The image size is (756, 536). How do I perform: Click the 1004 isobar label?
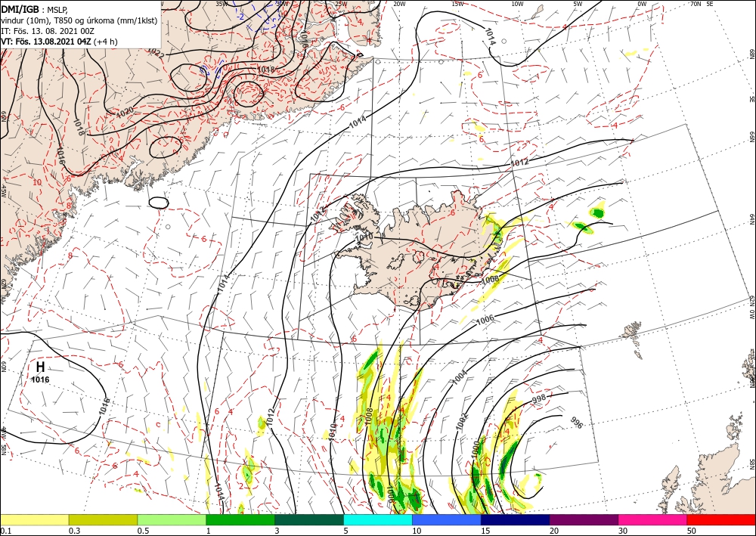(460, 377)
